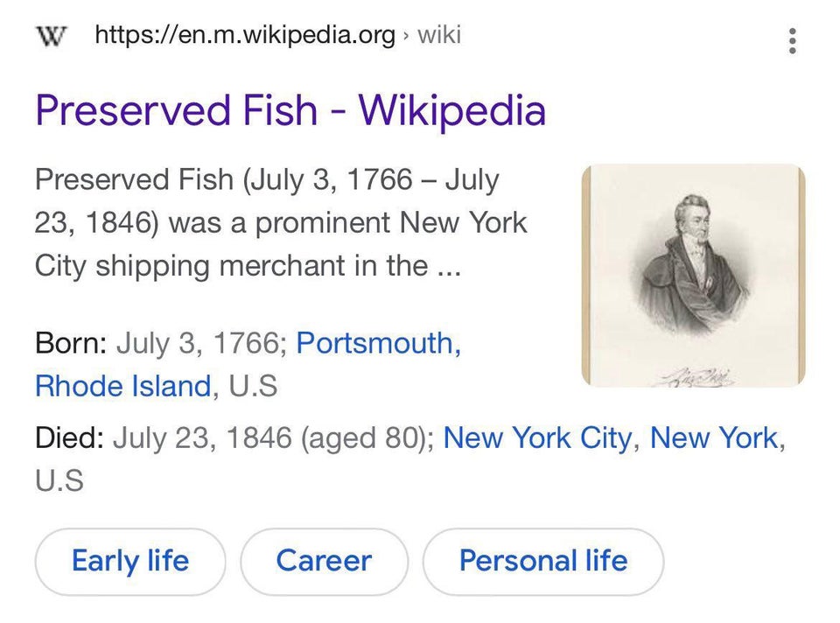Click the 'Born:' label
The width and height of the screenshot is (840, 623).
click(71, 343)
